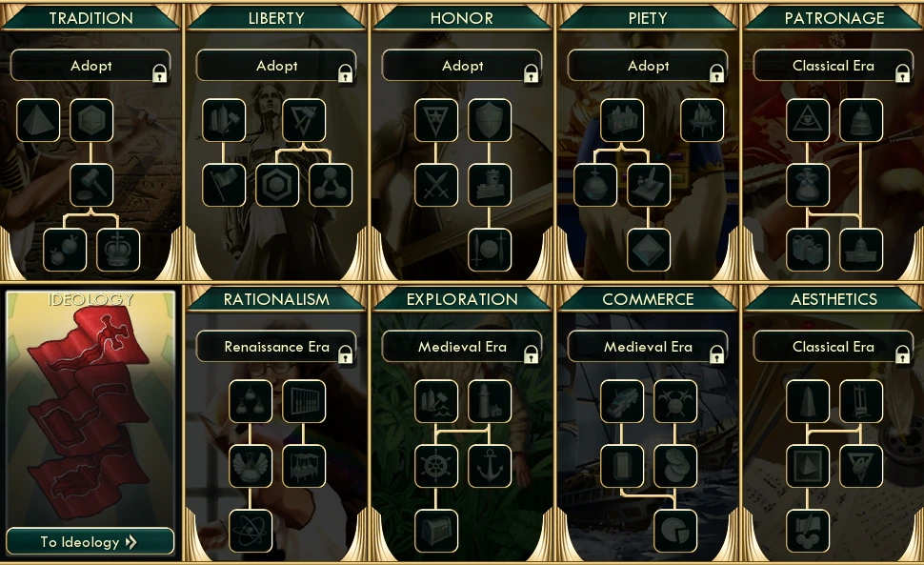Click the abacus policy icon in Rationalism
Image resolution: width=924 pixels, height=565 pixels.
coord(304,401)
